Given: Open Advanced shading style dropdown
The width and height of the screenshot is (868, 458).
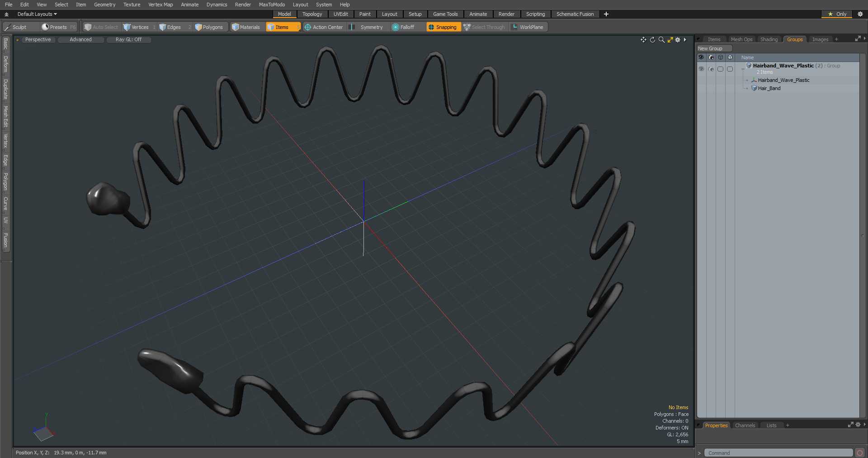Looking at the screenshot, I should click(80, 40).
